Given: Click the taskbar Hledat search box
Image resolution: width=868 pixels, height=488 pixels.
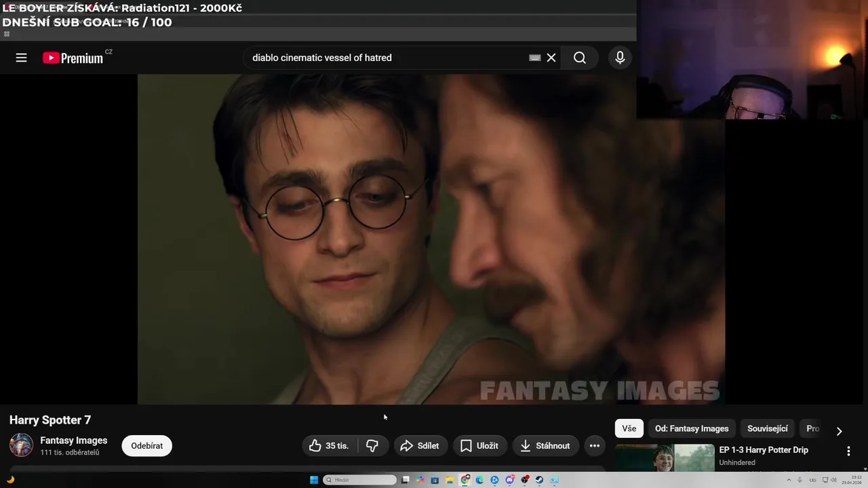Looking at the screenshot, I should [359, 480].
